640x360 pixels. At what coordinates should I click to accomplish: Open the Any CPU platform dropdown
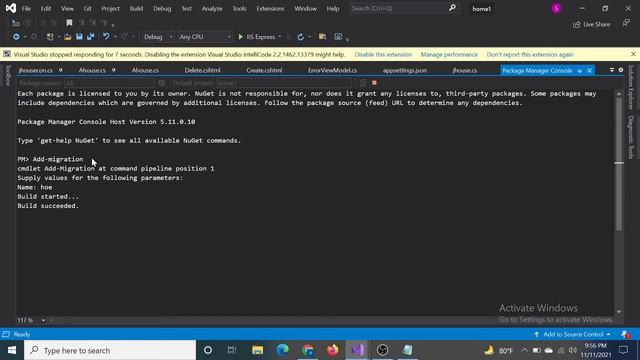(x=205, y=37)
